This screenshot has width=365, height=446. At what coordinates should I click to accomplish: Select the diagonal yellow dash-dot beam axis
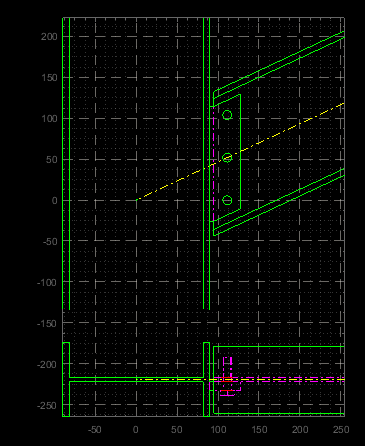[240, 152]
